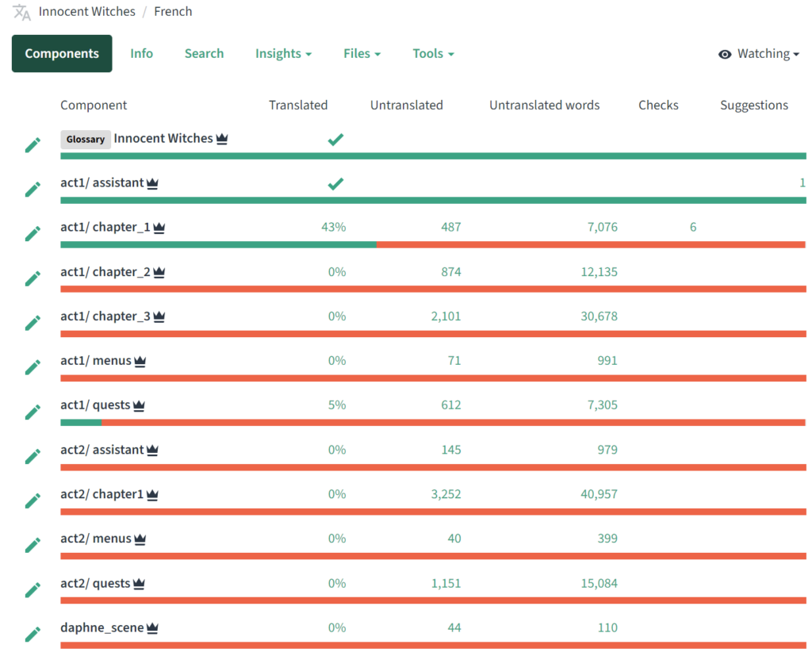The height and width of the screenshot is (656, 812).
Task: Click the 71 untranslated count for act1/menus
Action: coord(454,361)
